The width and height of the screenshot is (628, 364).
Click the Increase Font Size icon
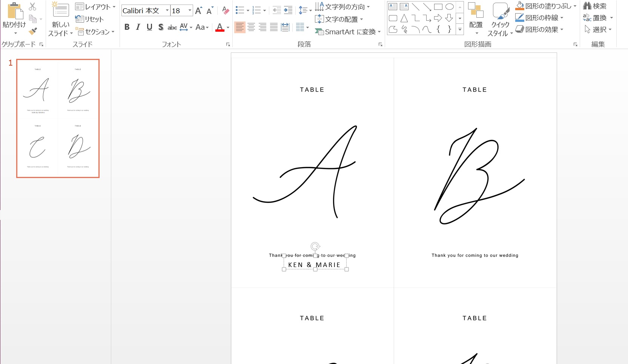point(198,11)
